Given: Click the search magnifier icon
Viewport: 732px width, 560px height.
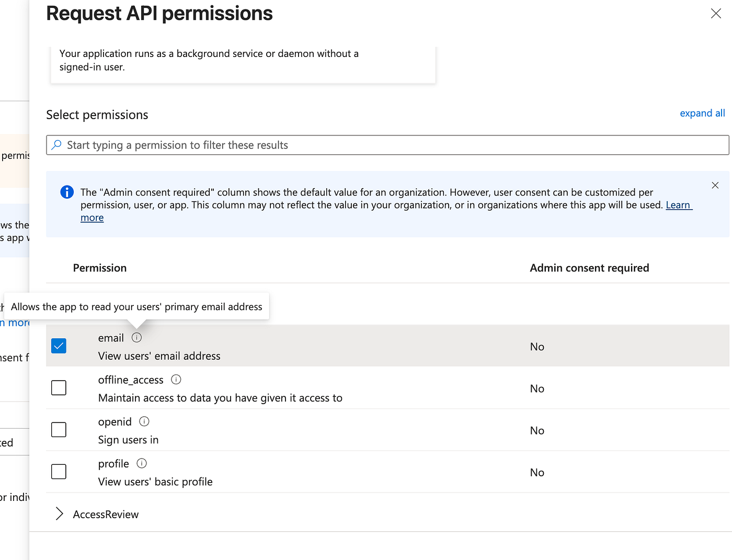Looking at the screenshot, I should 56,145.
